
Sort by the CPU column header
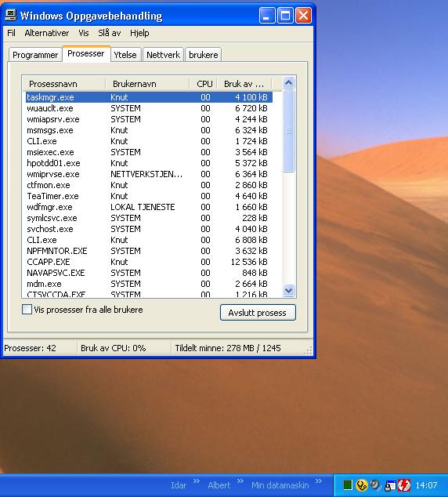[204, 84]
